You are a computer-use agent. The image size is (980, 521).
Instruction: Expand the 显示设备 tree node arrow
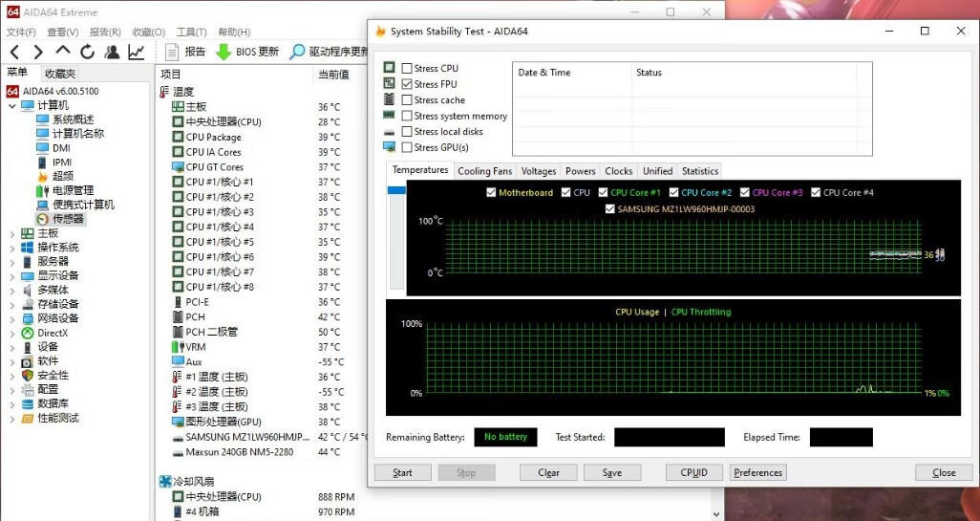coord(12,276)
